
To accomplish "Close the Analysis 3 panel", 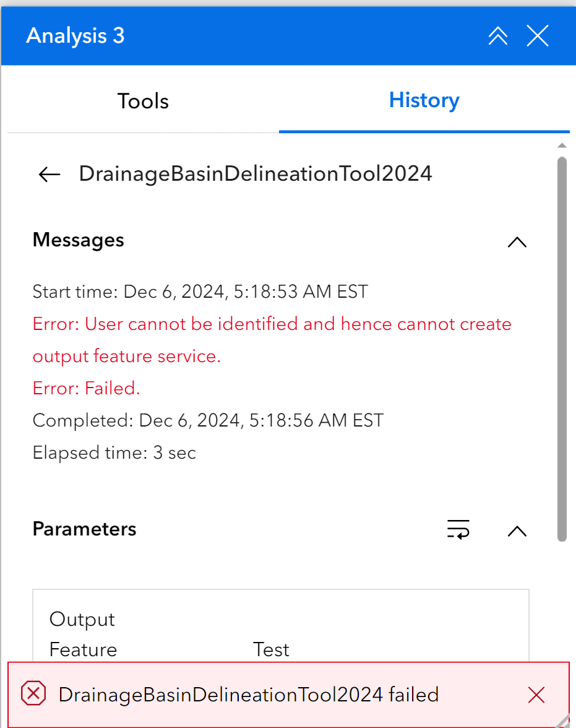I will click(538, 37).
